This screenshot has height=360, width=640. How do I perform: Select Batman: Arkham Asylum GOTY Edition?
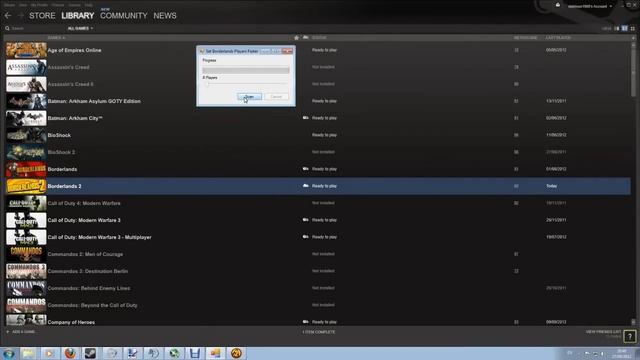(x=317, y=101)
